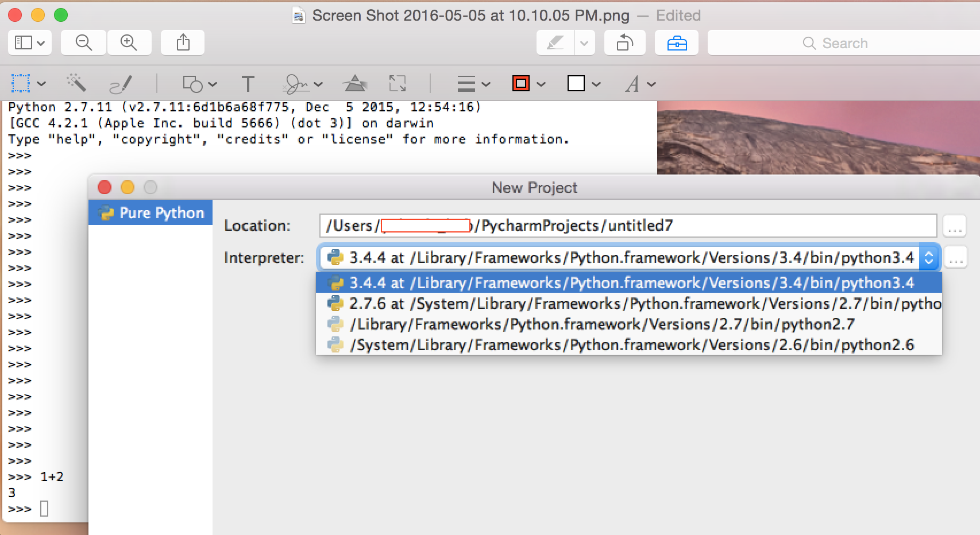Open the Share button in Preview toolbar
Screen dimensions: 980x535
[x=183, y=42]
